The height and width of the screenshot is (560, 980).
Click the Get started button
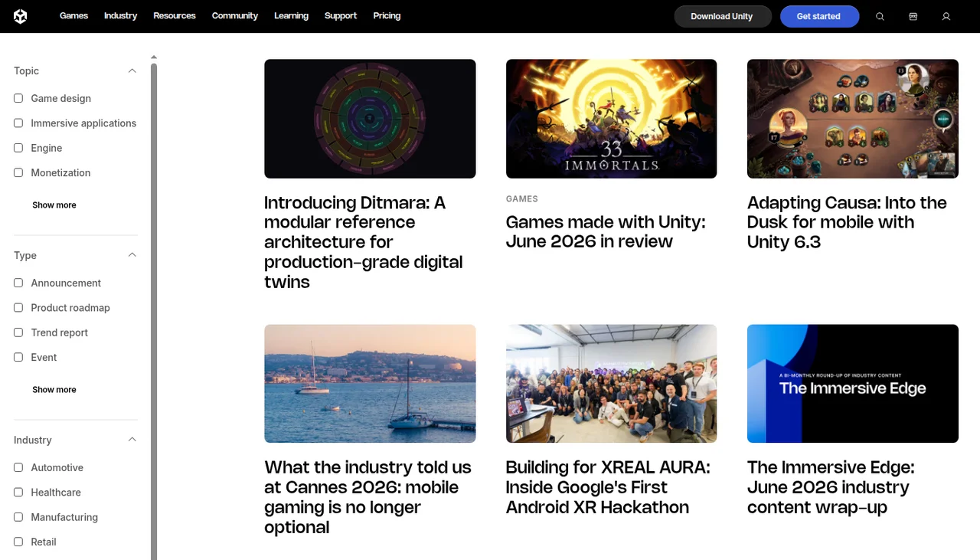pyautogui.click(x=818, y=16)
